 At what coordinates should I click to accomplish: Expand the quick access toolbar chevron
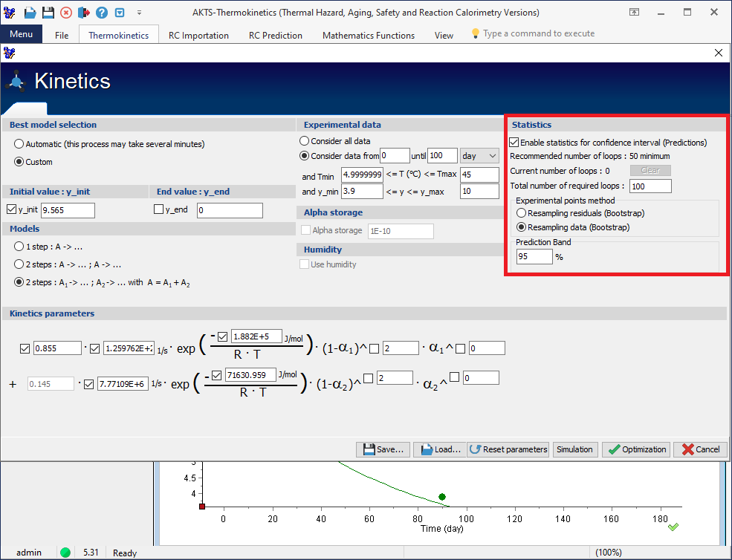[x=139, y=12]
